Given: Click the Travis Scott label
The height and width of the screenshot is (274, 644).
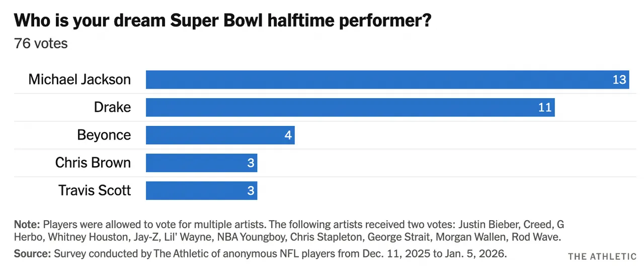Looking at the screenshot, I should pyautogui.click(x=95, y=190).
